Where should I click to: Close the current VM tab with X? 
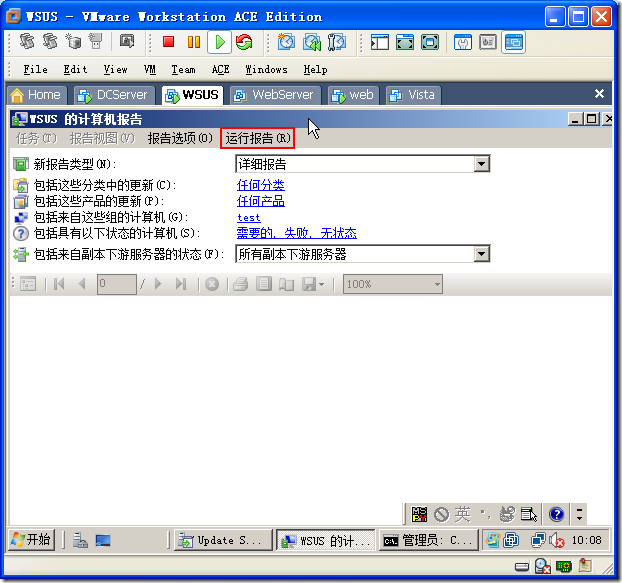point(599,94)
